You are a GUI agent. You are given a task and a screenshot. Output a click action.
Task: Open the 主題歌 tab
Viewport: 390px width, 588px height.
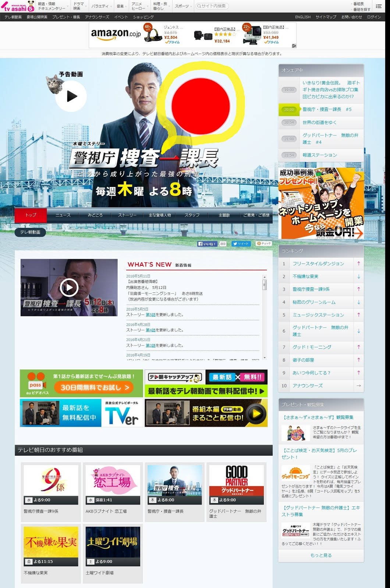[224, 215]
